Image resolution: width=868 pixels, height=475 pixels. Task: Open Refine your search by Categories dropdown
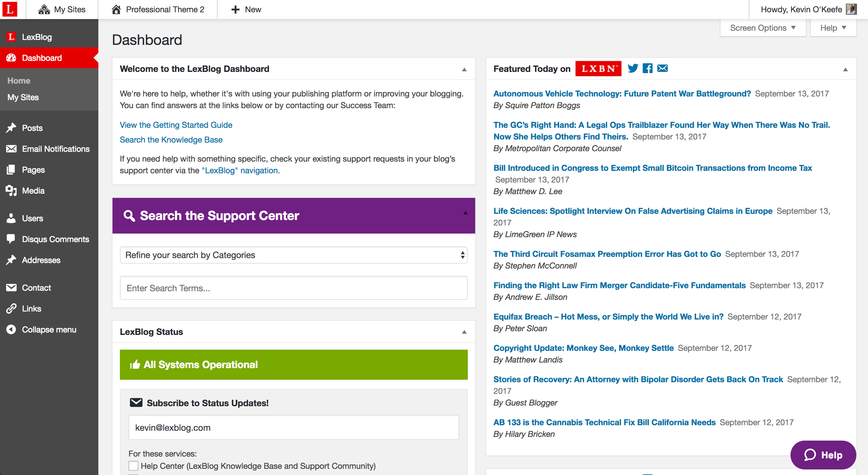pyautogui.click(x=294, y=255)
